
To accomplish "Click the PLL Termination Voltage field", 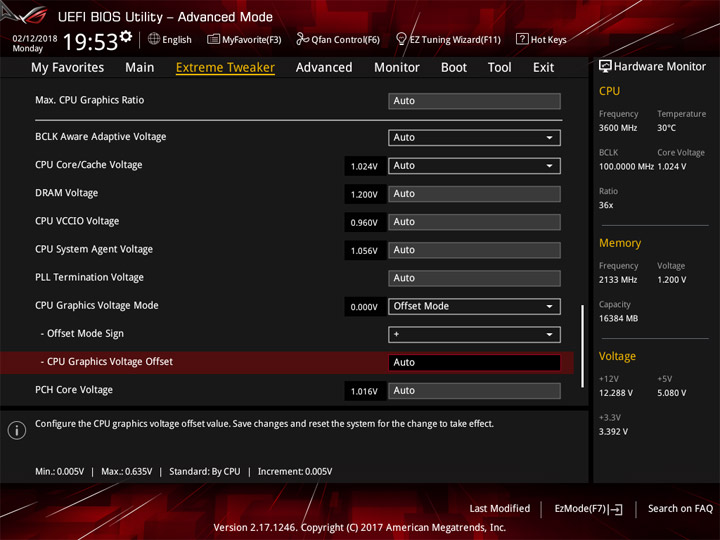I will tap(474, 278).
